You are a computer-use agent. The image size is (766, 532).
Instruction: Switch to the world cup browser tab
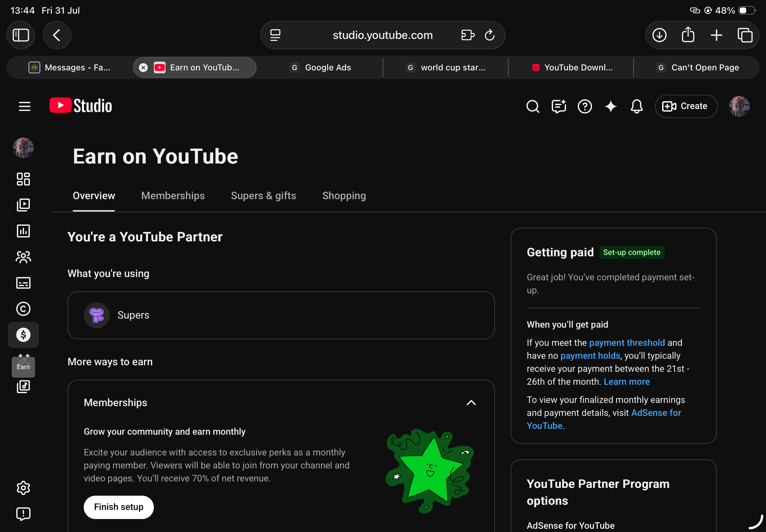point(446,68)
